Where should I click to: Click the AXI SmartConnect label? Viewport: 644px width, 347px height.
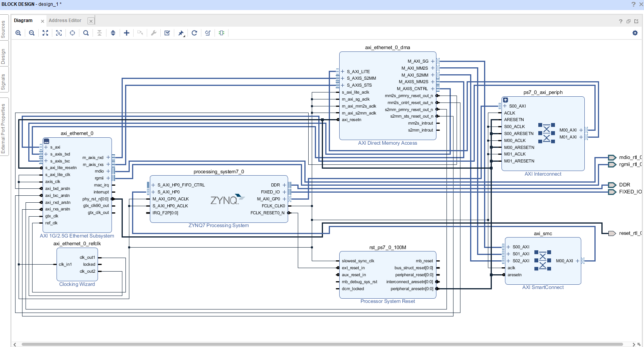click(x=543, y=287)
